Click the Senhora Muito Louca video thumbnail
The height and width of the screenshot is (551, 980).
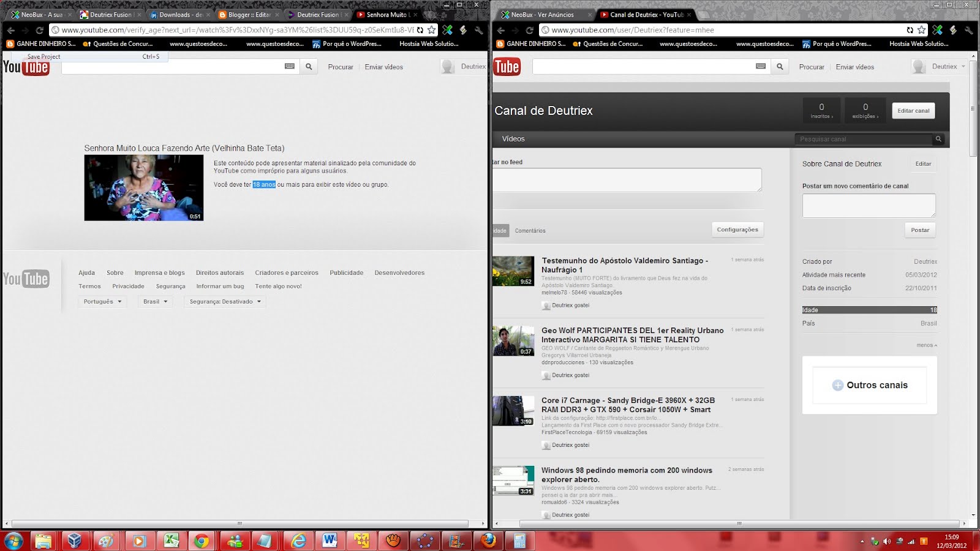point(144,188)
